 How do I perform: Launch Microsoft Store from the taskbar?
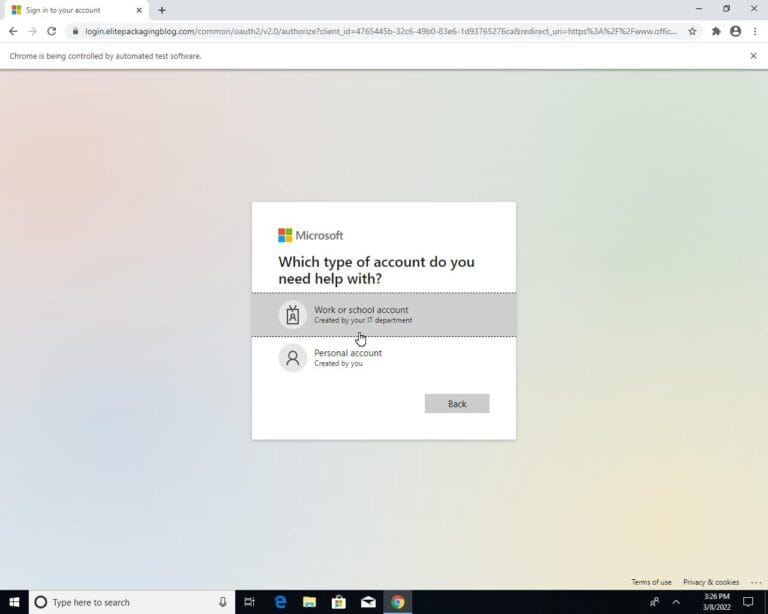pyautogui.click(x=339, y=602)
